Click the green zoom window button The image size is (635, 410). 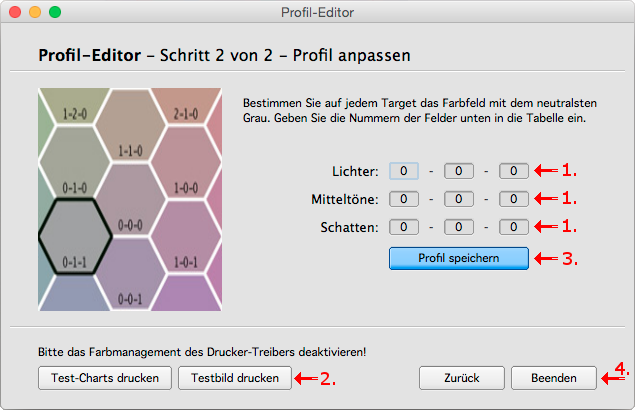(55, 13)
